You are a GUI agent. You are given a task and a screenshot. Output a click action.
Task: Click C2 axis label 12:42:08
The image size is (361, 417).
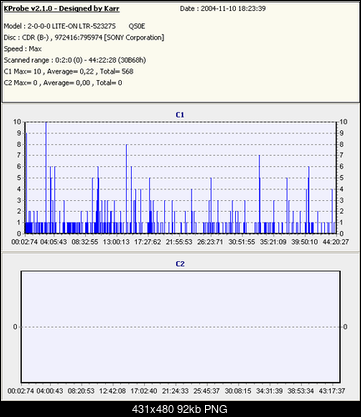click(x=112, y=391)
